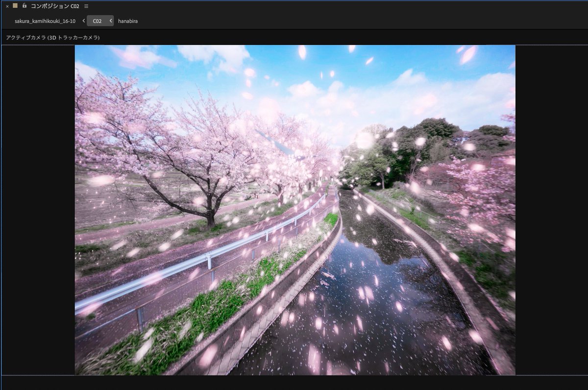
Task: Toggle the viewer lock icon
Action: pyautogui.click(x=24, y=5)
